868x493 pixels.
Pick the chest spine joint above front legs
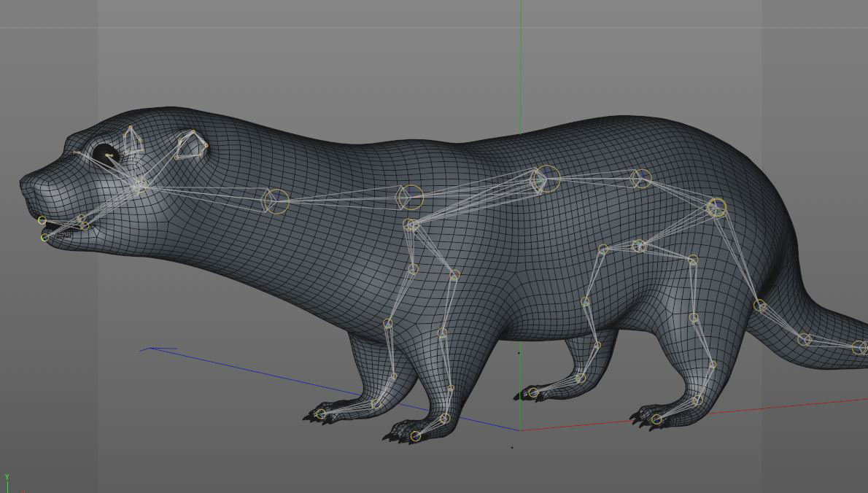click(x=411, y=195)
